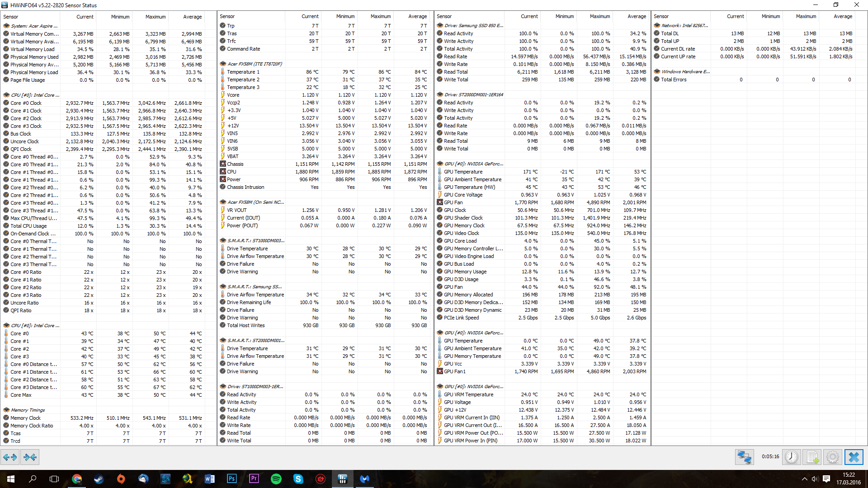This screenshot has height=488, width=868.
Task: Open the Steam taskbar icon
Action: point(99,479)
